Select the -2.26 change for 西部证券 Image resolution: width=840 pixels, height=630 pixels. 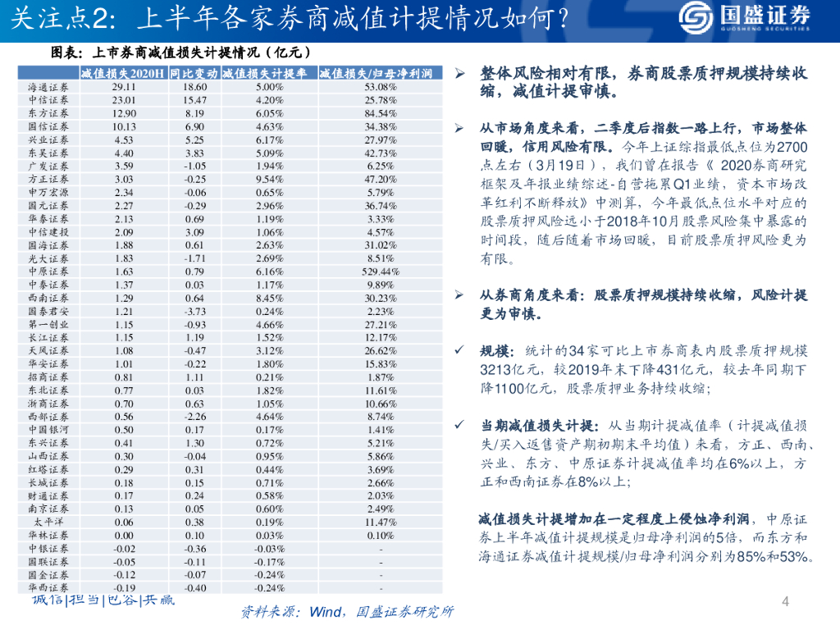click(x=194, y=417)
